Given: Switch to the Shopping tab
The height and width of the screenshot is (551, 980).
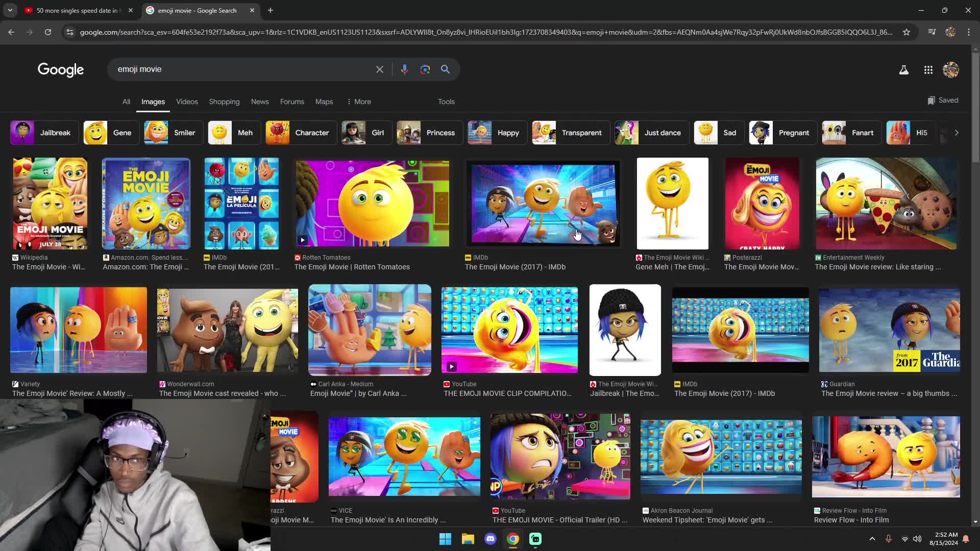Looking at the screenshot, I should point(224,102).
